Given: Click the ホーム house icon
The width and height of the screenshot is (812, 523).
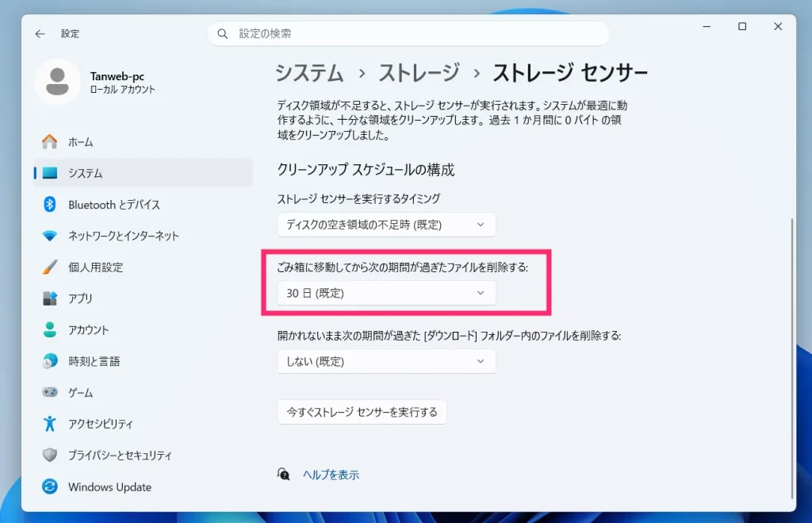Looking at the screenshot, I should pos(50,141).
